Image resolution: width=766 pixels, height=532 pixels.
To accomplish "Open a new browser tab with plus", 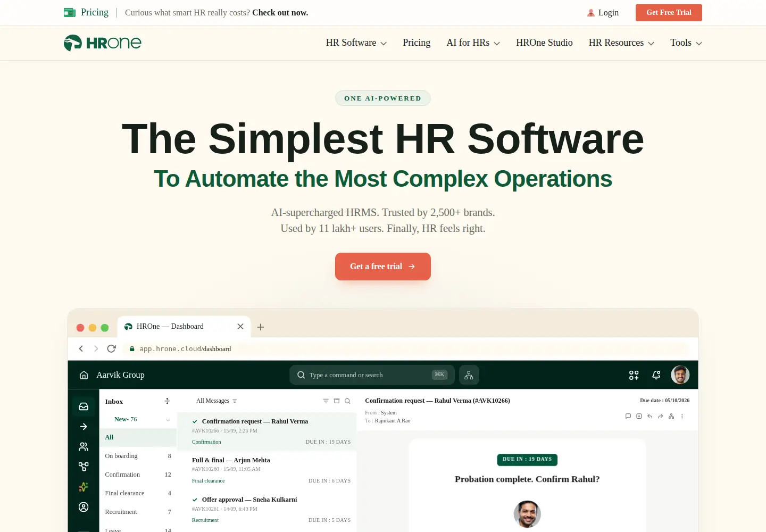I will click(261, 327).
